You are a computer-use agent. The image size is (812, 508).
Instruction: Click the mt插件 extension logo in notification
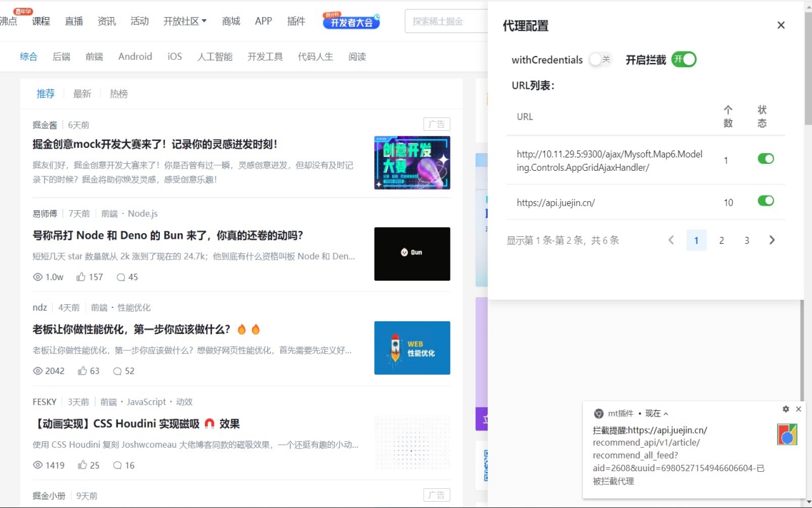click(x=787, y=434)
